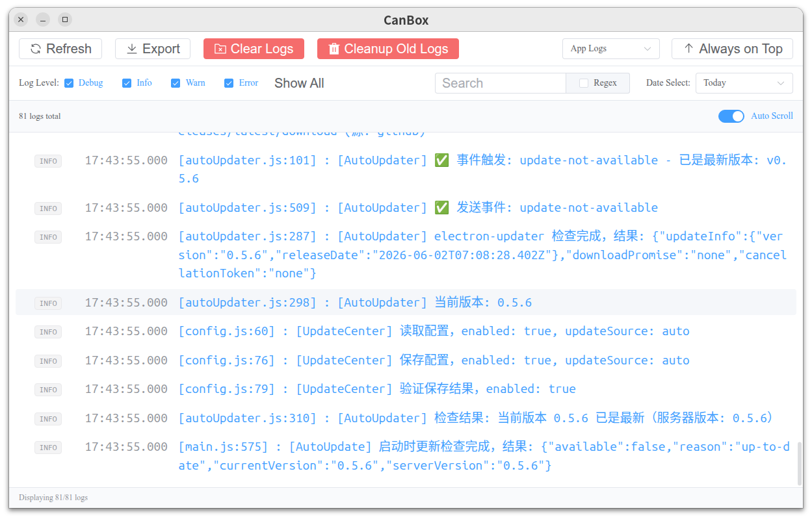812x519 pixels.
Task: Click the Auto Scroll label text
Action: [x=772, y=116]
